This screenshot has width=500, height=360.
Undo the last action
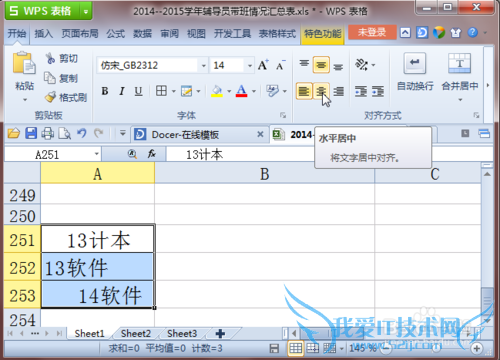(x=82, y=133)
